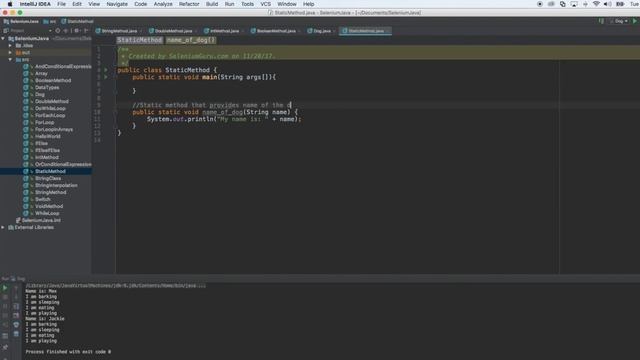Viewport: 640px width, 360px height.
Task: Click StaticMethod editor breadcrumb
Action: pos(140,40)
